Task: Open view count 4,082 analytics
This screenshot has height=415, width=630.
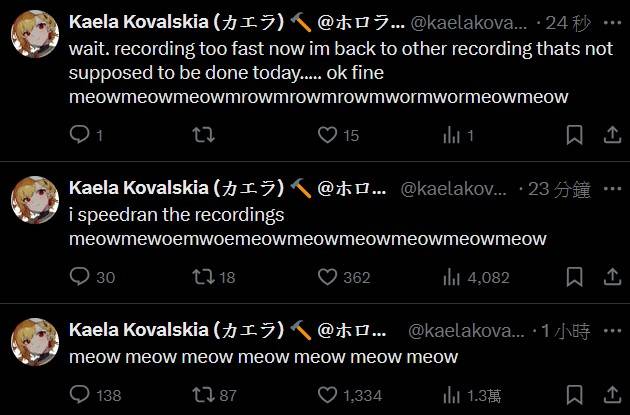Action: coord(451,277)
